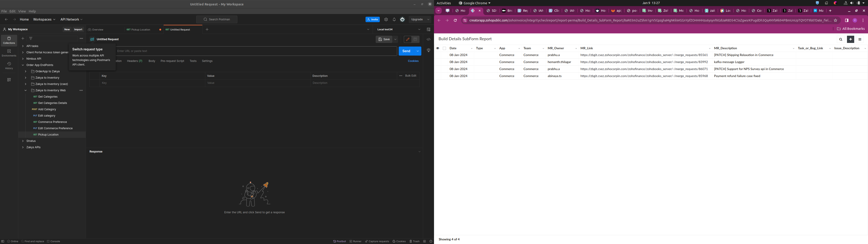Click the Import button
The width and height of the screenshot is (868, 244).
[78, 30]
